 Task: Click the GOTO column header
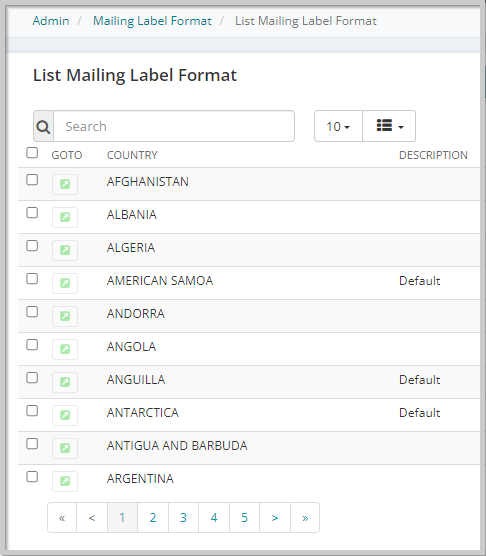click(67, 155)
